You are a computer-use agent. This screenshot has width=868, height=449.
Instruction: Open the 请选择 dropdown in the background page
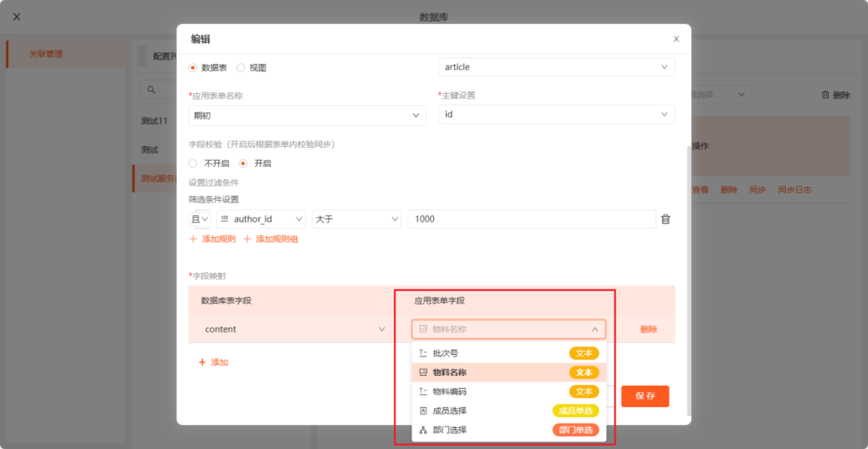718,95
